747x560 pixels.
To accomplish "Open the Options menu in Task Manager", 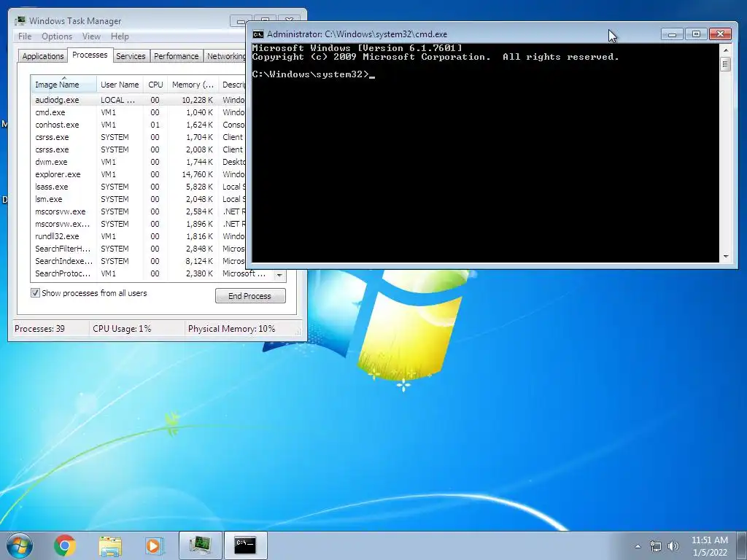I will (x=57, y=36).
